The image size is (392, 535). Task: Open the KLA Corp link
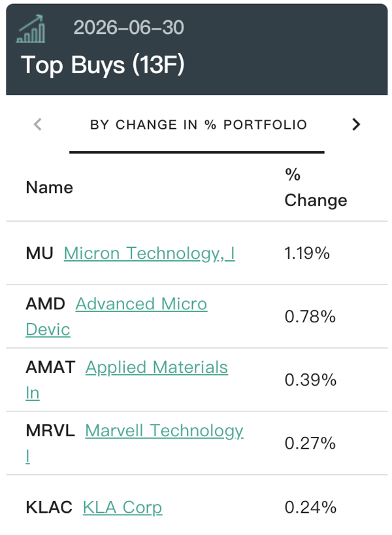pyautogui.click(x=122, y=508)
